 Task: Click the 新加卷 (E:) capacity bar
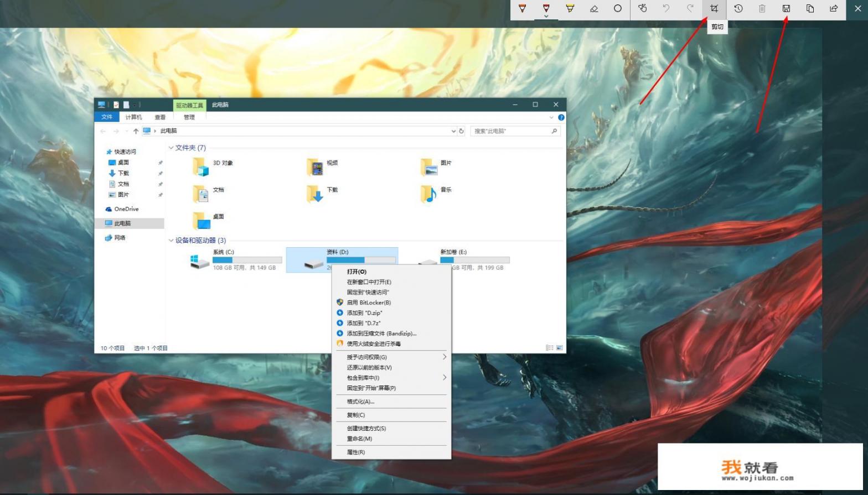(475, 259)
